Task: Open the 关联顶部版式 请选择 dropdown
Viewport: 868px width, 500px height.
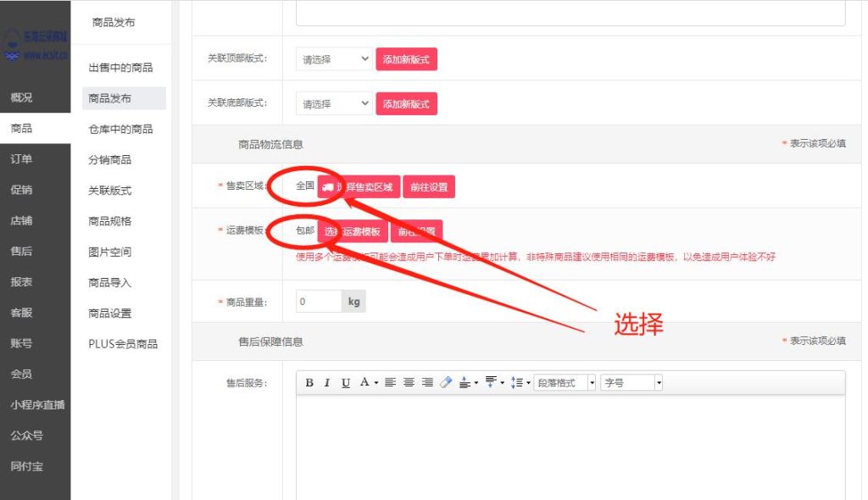Action: (332, 58)
